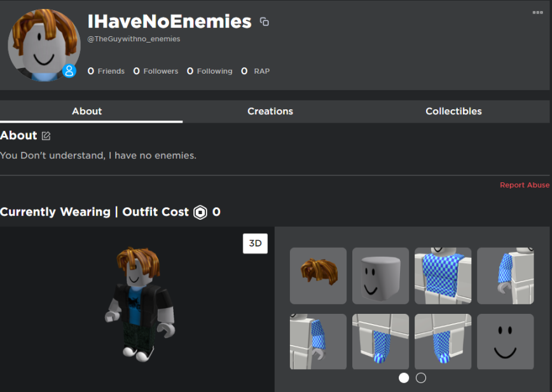Open the 0 RAP stat
Image resolution: width=552 pixels, height=392 pixels.
point(255,71)
